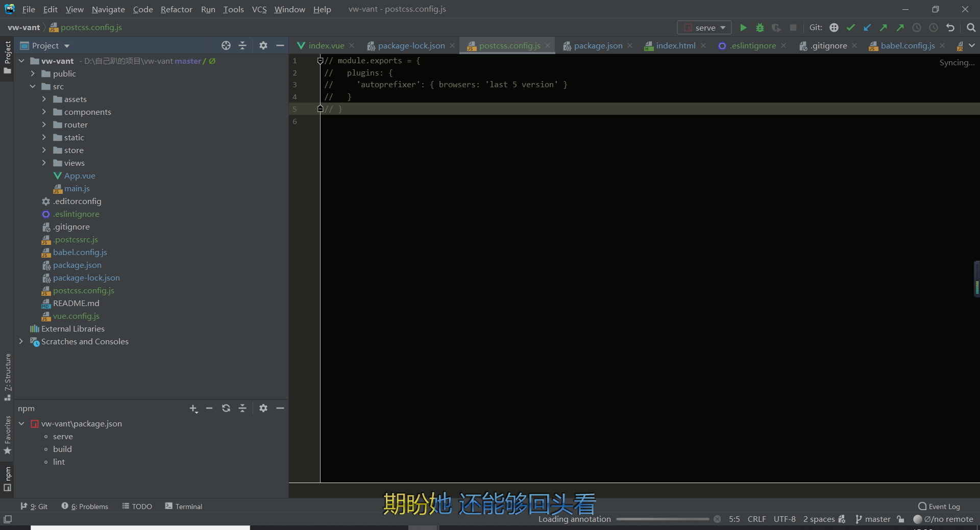
Task: Collapse the src folder
Action: pyautogui.click(x=33, y=87)
